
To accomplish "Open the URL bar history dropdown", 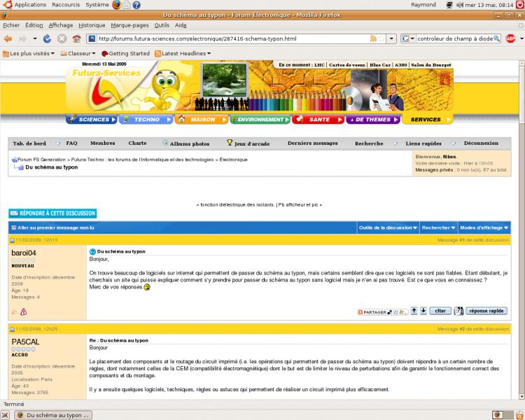I will [x=391, y=39].
